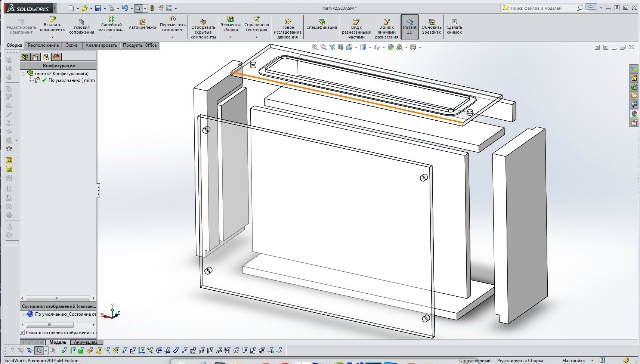Open Reference Geometry in the ribbon

point(257,25)
